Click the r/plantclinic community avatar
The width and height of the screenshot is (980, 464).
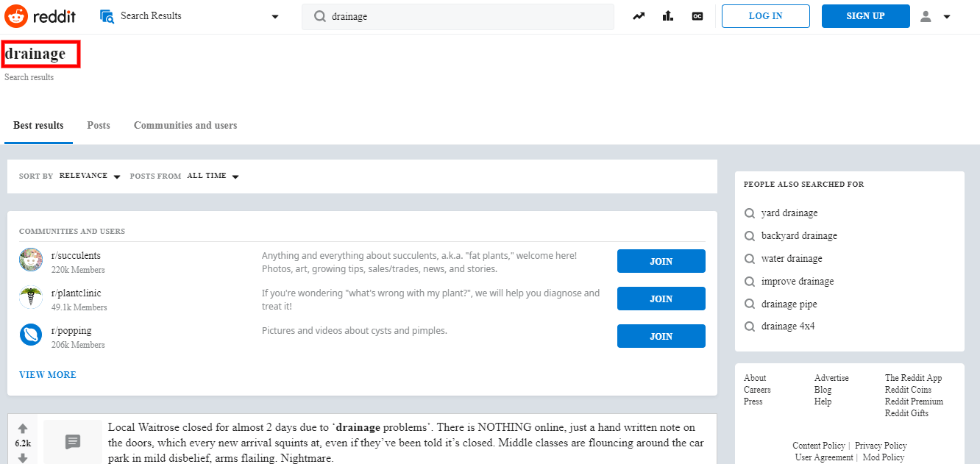point(31,297)
